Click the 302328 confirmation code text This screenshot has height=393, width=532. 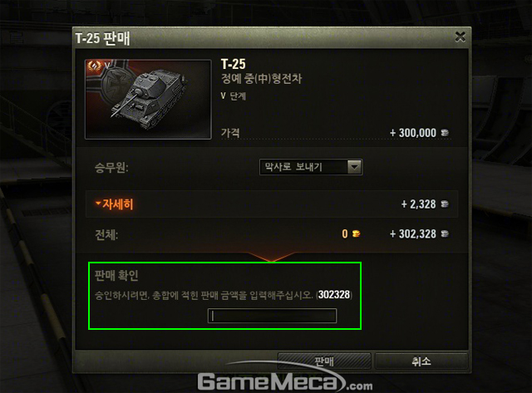(334, 294)
